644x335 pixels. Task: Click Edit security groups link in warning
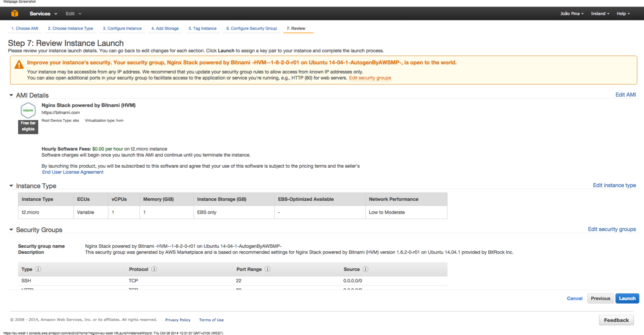[x=370, y=78]
